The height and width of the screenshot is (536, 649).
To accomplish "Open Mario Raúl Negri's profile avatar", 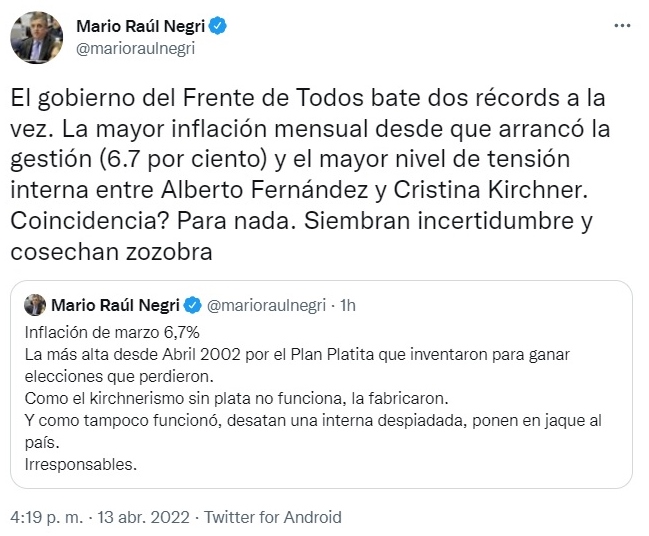I will pos(36,38).
